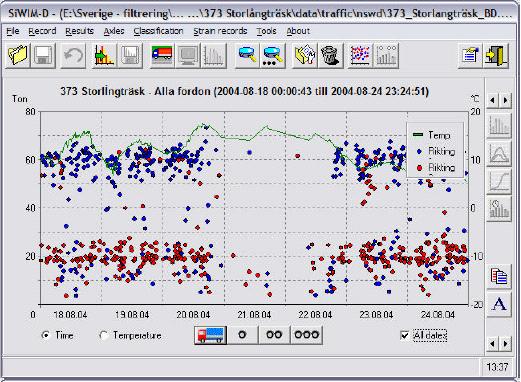Image resolution: width=521 pixels, height=382 pixels.
Task: Click the magnifier with three dots icon
Action: pos(273,55)
